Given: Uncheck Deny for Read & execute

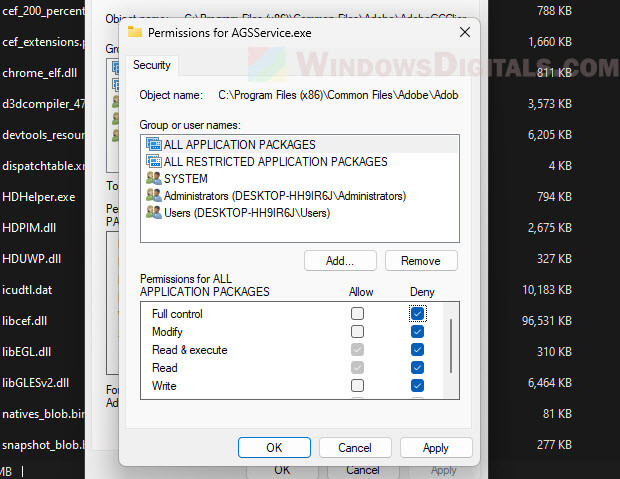Looking at the screenshot, I should [x=417, y=350].
